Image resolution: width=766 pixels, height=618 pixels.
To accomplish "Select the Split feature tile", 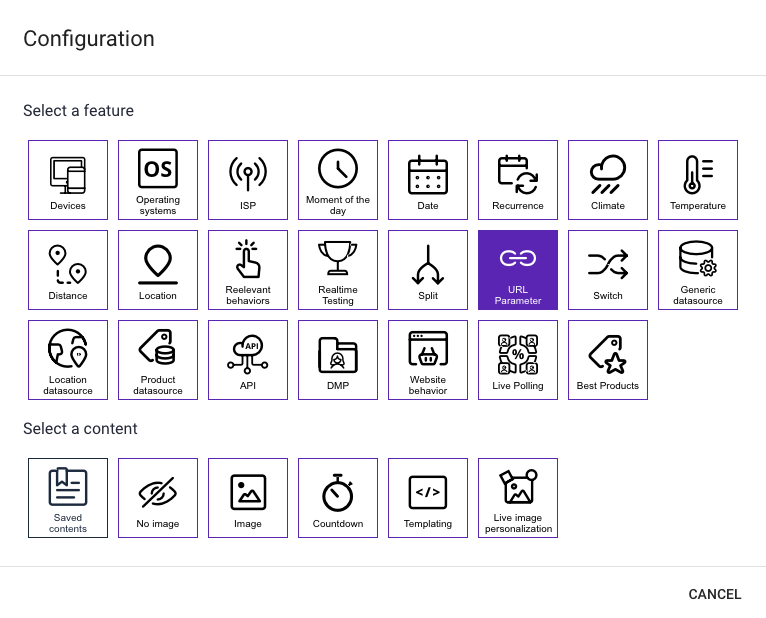I will pyautogui.click(x=428, y=270).
